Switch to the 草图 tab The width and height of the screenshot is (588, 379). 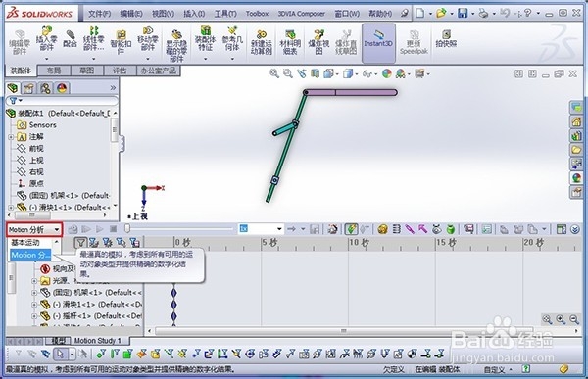click(86, 71)
